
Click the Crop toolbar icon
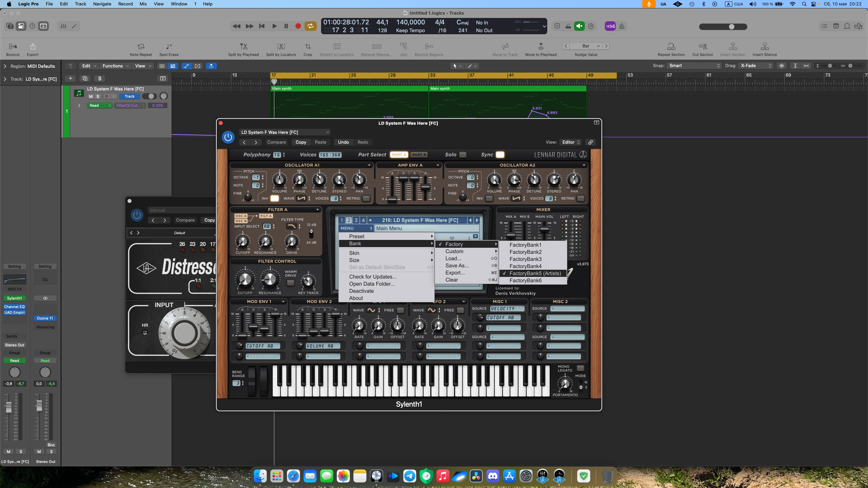pos(308,46)
